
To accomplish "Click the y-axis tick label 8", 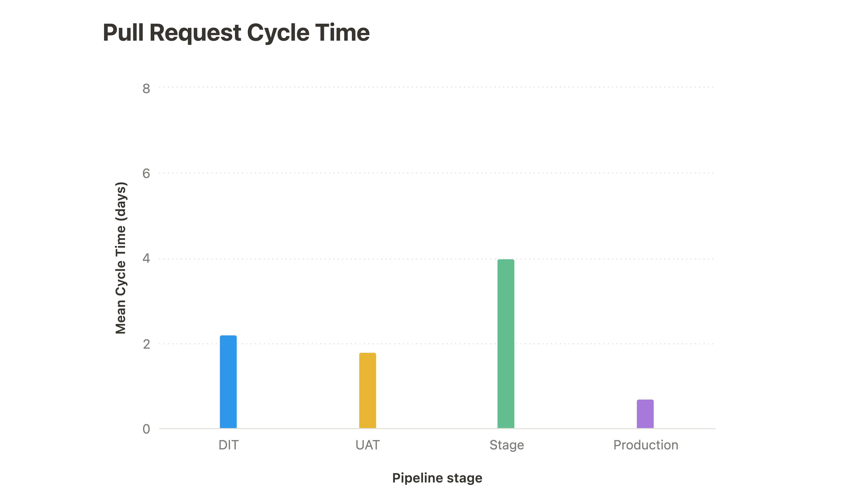I will point(146,89).
